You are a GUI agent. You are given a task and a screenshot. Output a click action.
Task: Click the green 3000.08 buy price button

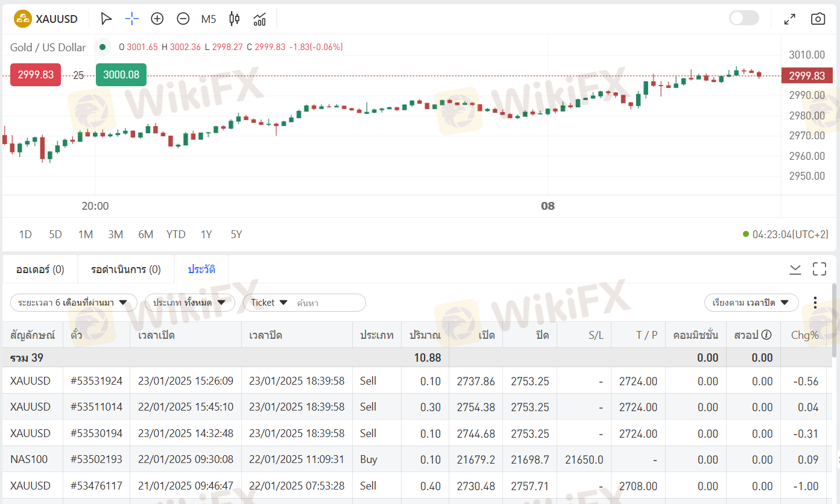121,75
